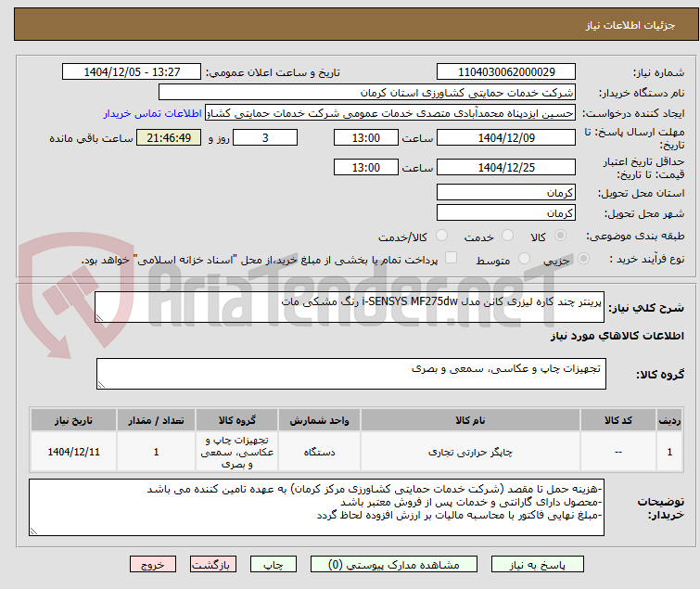Click the 'واحد شمارش' column header

[x=319, y=420]
